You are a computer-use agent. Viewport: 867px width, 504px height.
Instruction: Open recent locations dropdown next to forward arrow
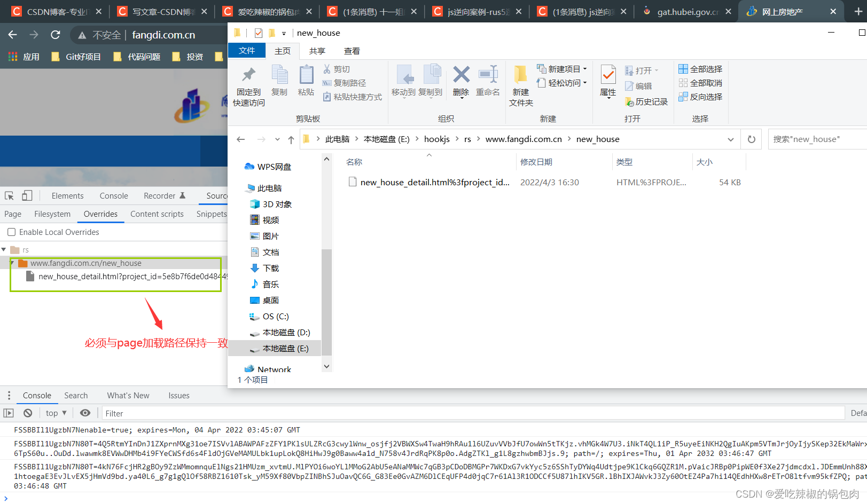(277, 139)
